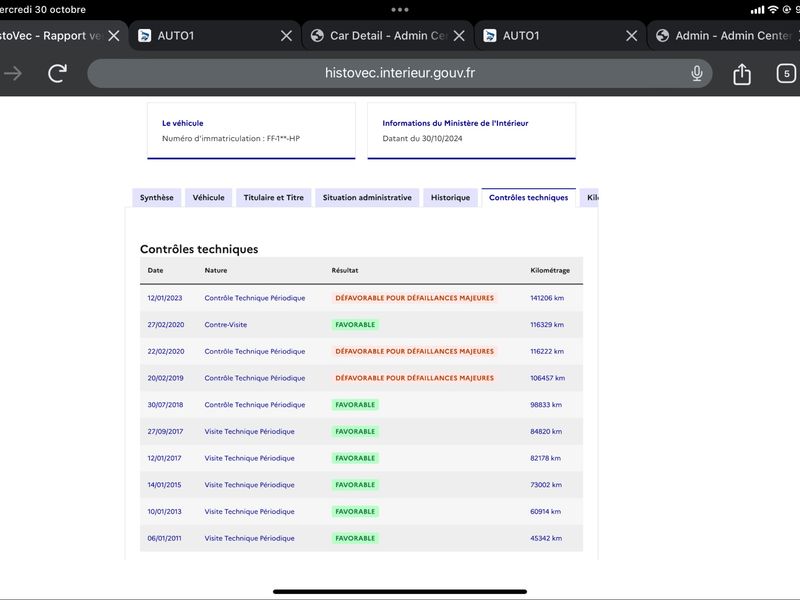800x600 pixels.
Task: Select the Contrôles techniques tab
Action: (529, 197)
